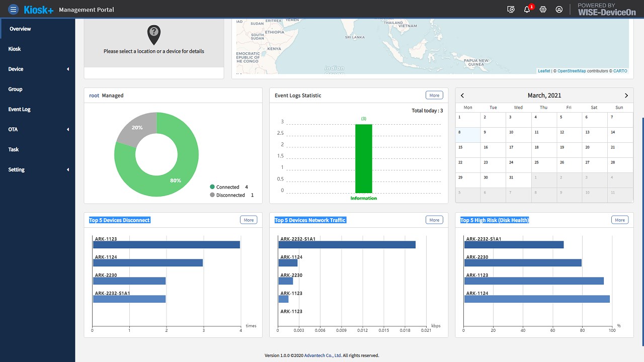Expand the OTA sidebar submenu

[38, 129]
